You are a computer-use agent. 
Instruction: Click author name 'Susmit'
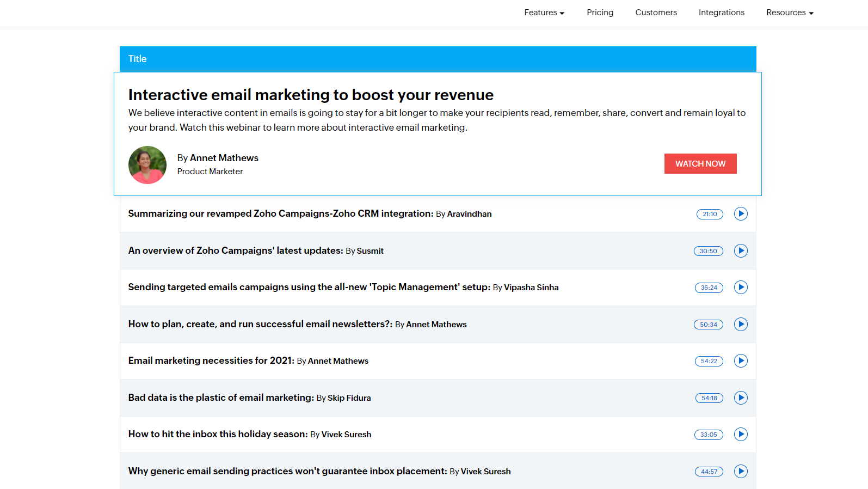[370, 251]
